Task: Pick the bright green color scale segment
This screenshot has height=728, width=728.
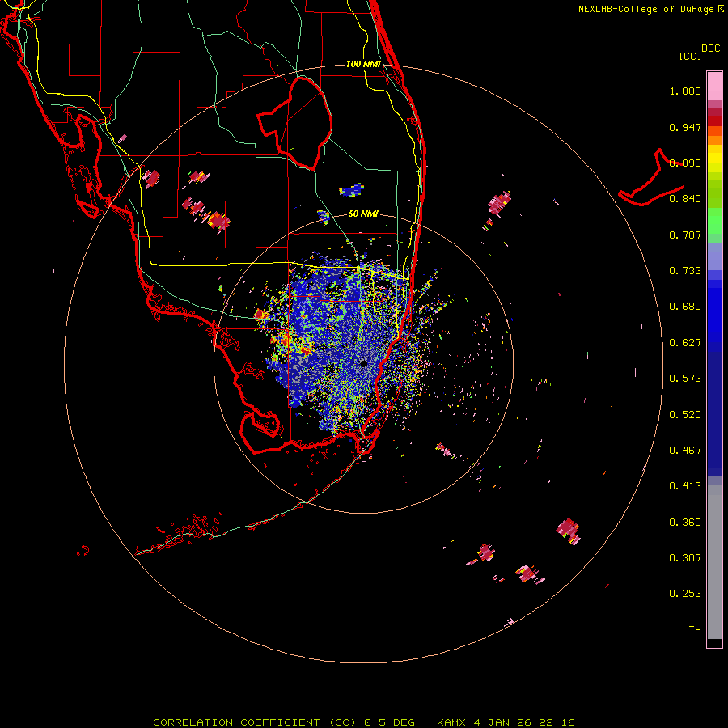Action: pos(714,221)
